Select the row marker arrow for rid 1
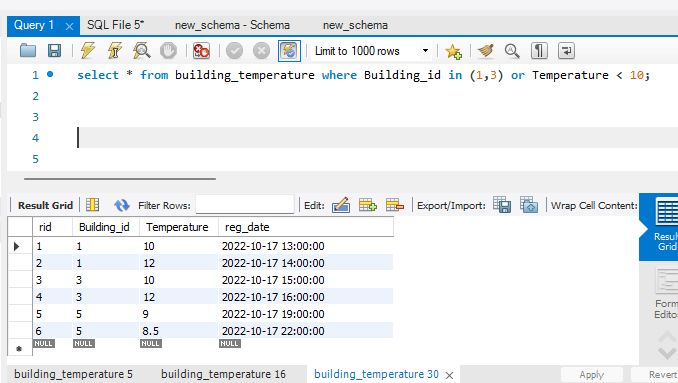The height and width of the screenshot is (383, 678). (x=17, y=246)
